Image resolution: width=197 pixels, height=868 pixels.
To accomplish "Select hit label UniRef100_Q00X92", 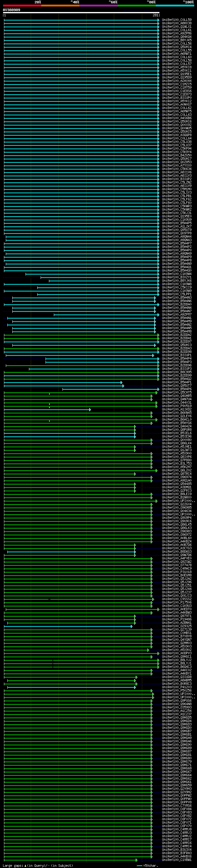I will click(x=177, y=125).
